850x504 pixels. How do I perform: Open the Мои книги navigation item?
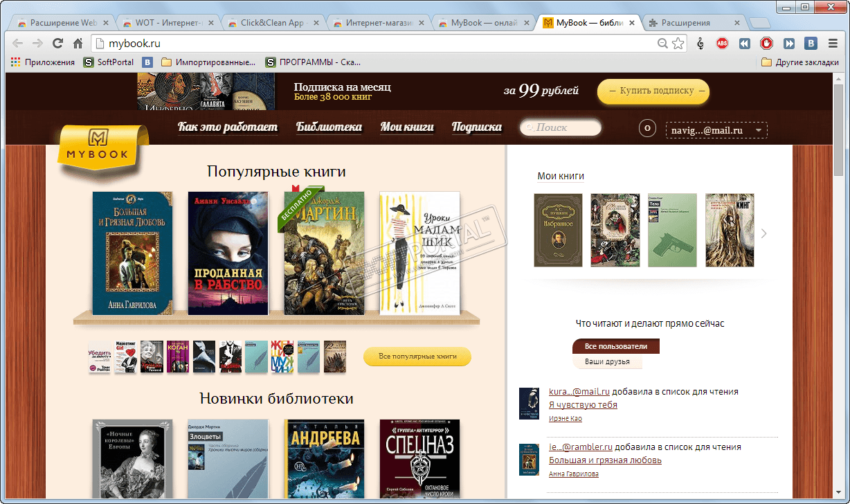click(407, 127)
